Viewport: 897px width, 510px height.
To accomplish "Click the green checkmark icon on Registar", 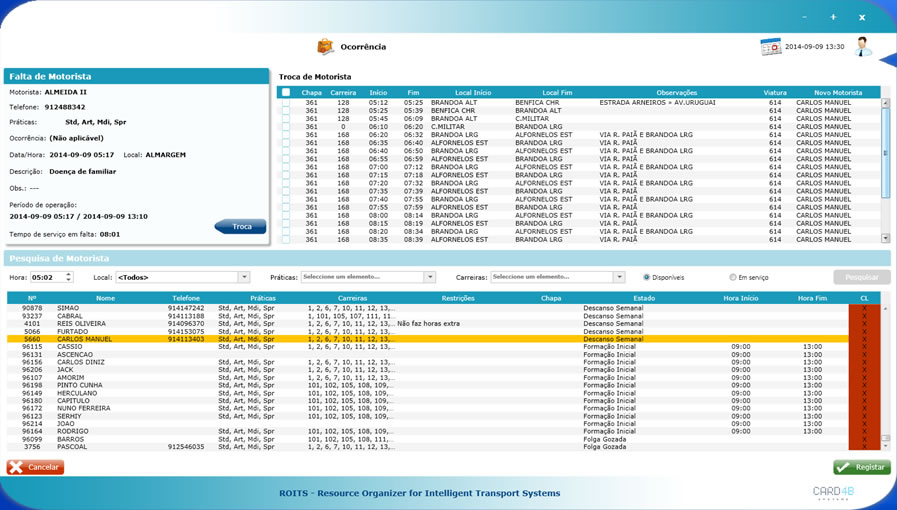I will tap(844, 467).
